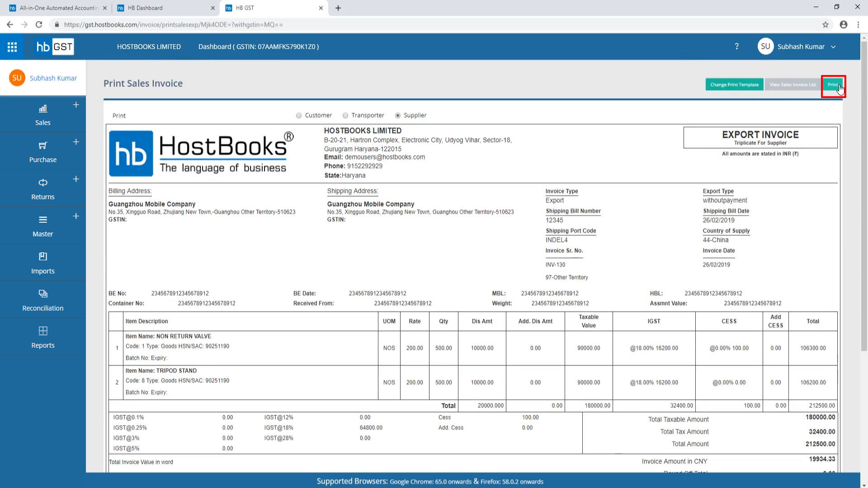The height and width of the screenshot is (488, 868).
Task: Expand the Sales submenu plus sign
Action: coord(76,105)
